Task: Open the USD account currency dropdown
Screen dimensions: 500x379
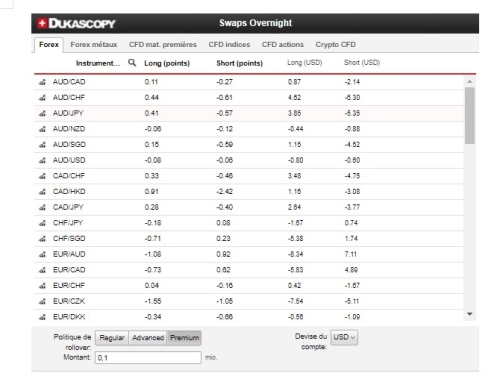Action: 344,337
